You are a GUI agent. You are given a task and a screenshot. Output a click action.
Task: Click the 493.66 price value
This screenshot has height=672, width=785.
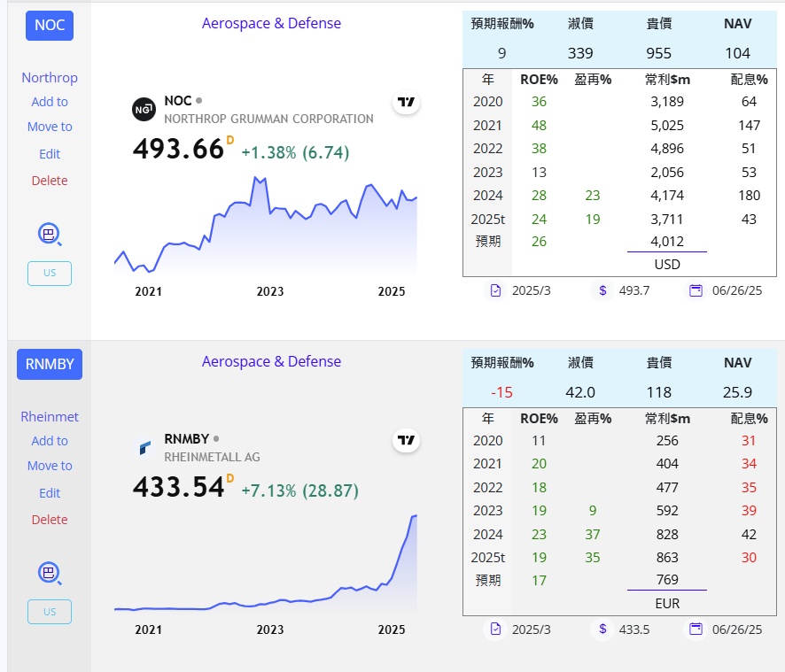tap(178, 149)
